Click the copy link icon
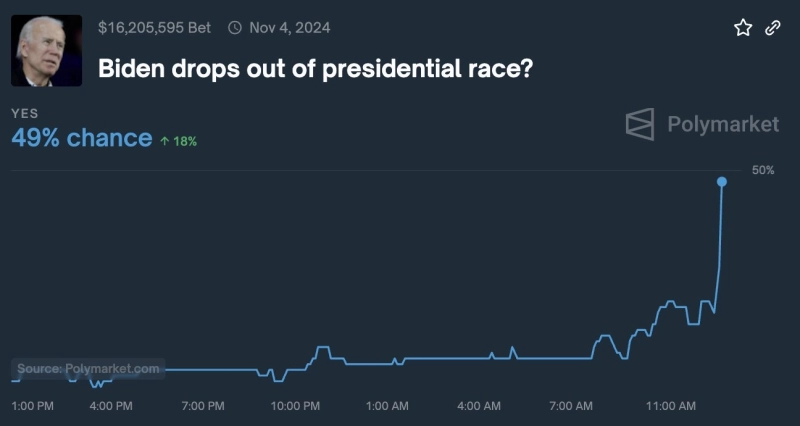The width and height of the screenshot is (800, 426). 772,28
